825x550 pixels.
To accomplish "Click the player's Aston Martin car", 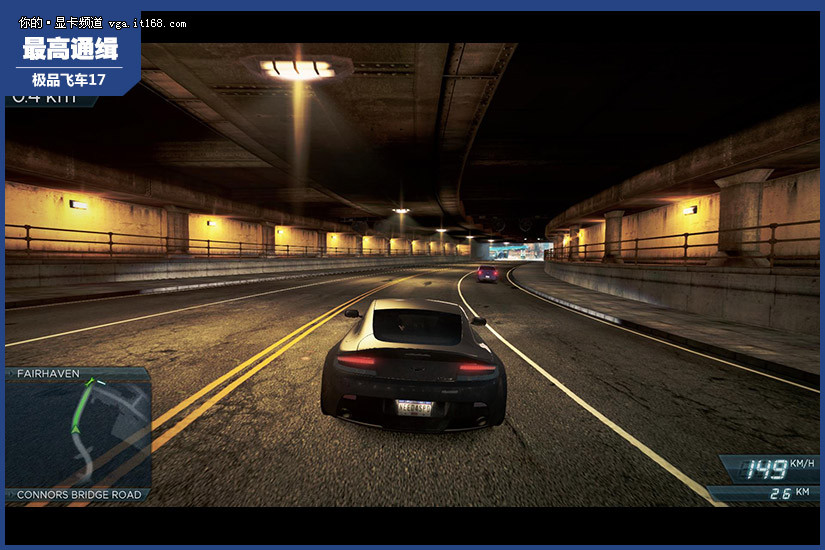I will [414, 365].
